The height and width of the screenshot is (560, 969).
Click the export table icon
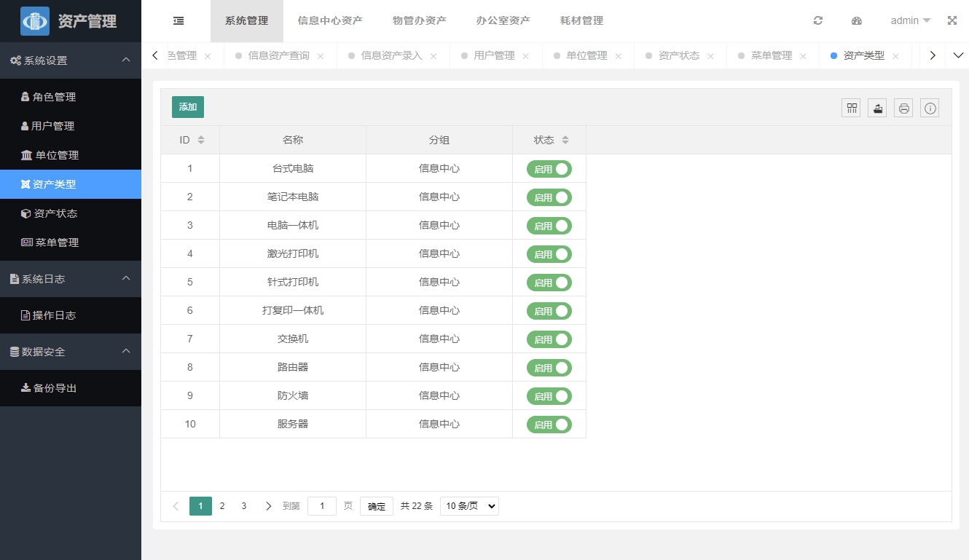pyautogui.click(x=877, y=109)
